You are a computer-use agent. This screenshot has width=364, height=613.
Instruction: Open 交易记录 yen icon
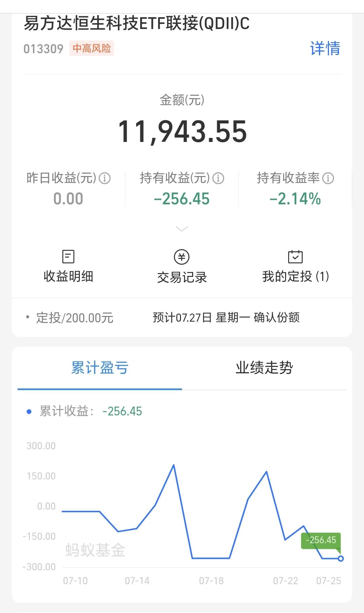[182, 257]
